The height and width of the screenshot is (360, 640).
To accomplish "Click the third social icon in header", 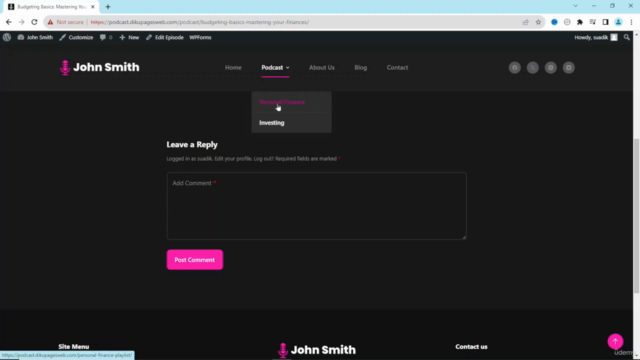I will [x=551, y=68].
